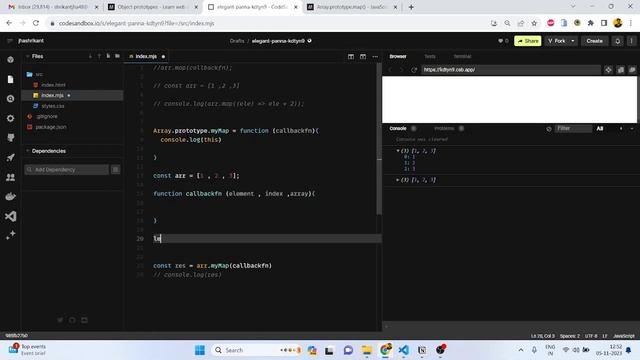Click the new folder icon in Files header

(x=118, y=56)
